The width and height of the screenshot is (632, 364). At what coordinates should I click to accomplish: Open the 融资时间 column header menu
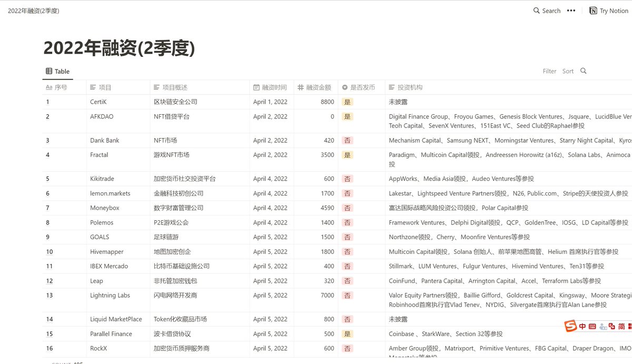(272, 87)
